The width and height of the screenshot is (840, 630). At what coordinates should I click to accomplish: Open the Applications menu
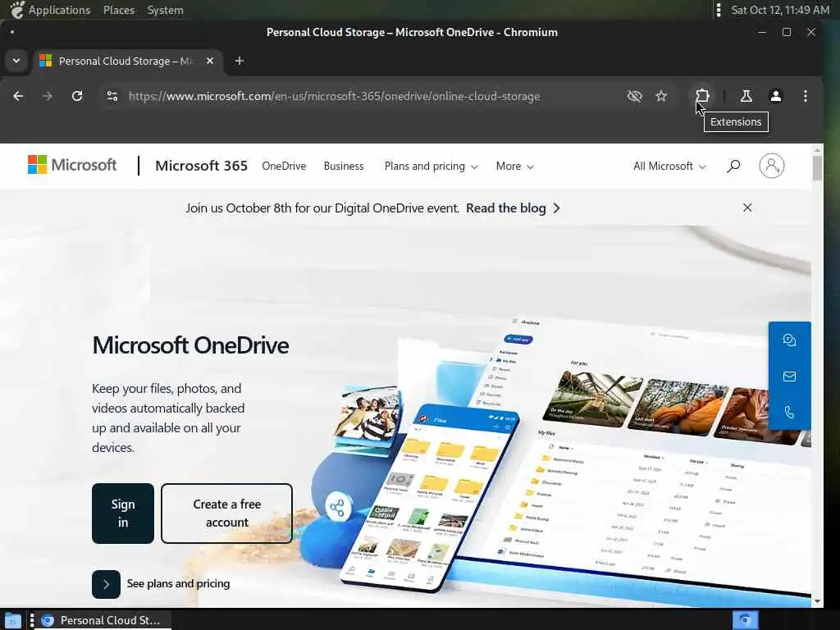pos(59,10)
